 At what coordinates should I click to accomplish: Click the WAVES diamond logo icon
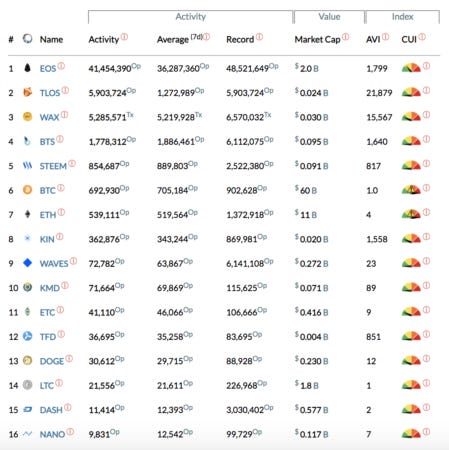tap(27, 263)
